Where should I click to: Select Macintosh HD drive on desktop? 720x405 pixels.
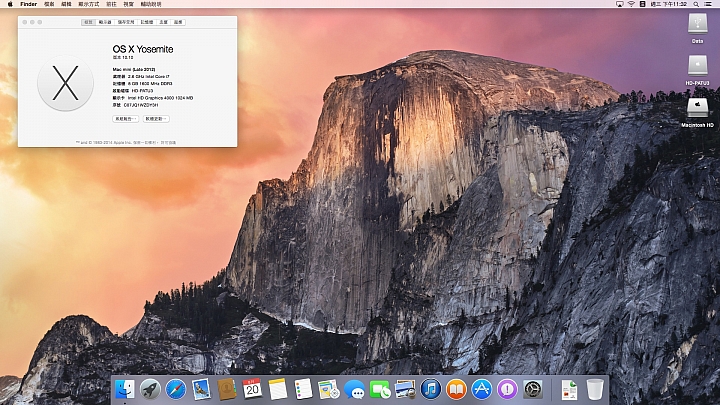coord(698,108)
